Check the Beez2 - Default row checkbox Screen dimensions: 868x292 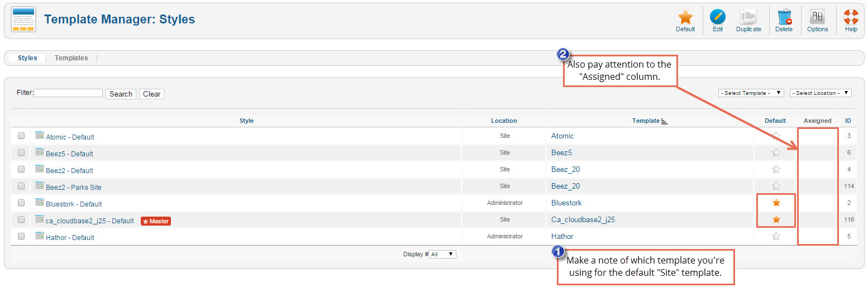(x=21, y=169)
